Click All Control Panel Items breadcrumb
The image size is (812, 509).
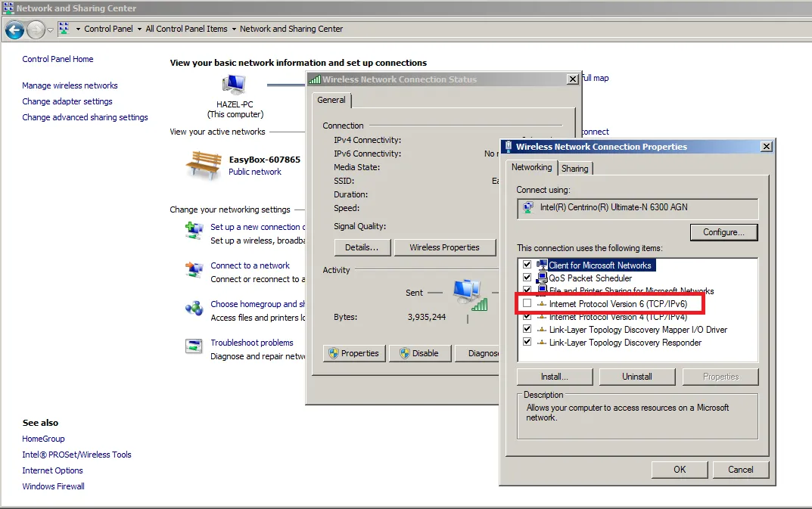(186, 29)
